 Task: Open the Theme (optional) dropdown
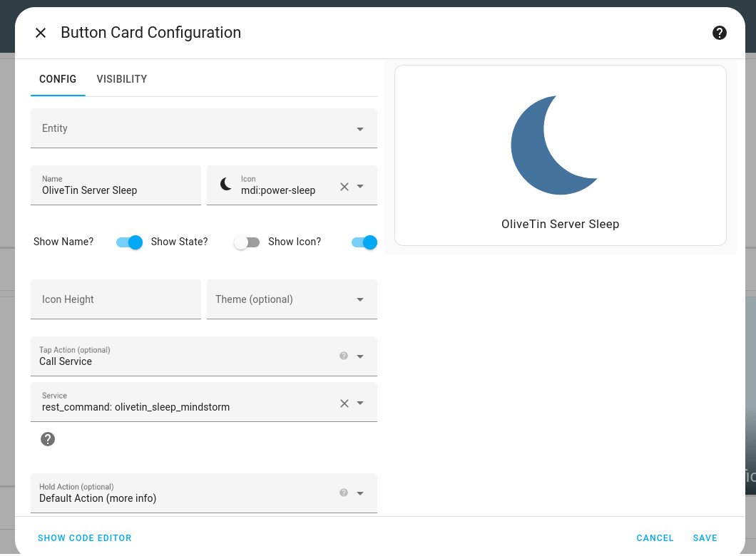point(360,299)
